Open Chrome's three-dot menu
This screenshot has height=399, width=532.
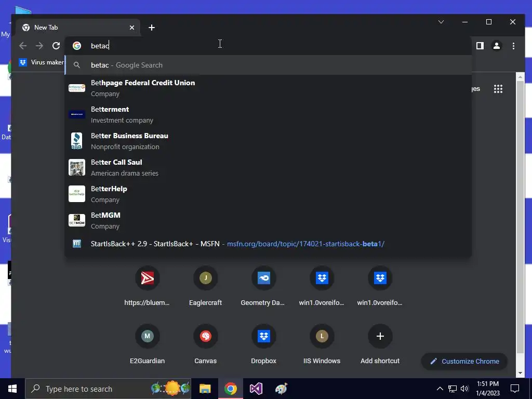(513, 46)
